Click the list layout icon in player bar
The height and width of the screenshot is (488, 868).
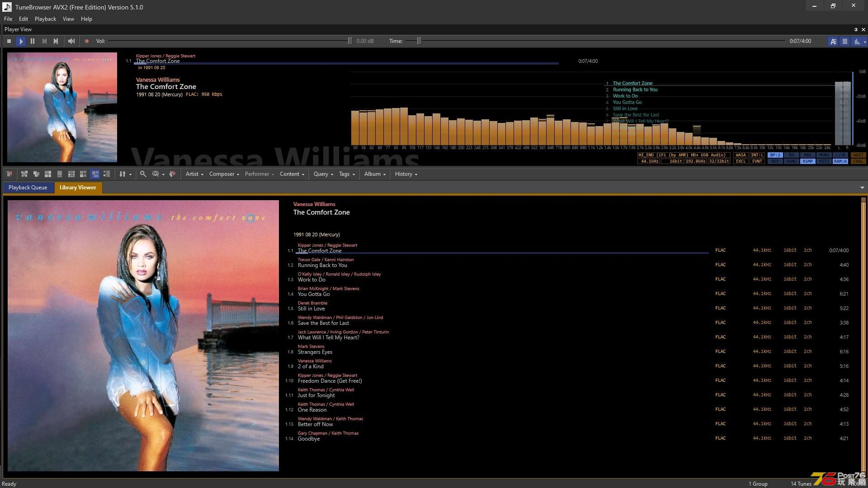(x=844, y=42)
